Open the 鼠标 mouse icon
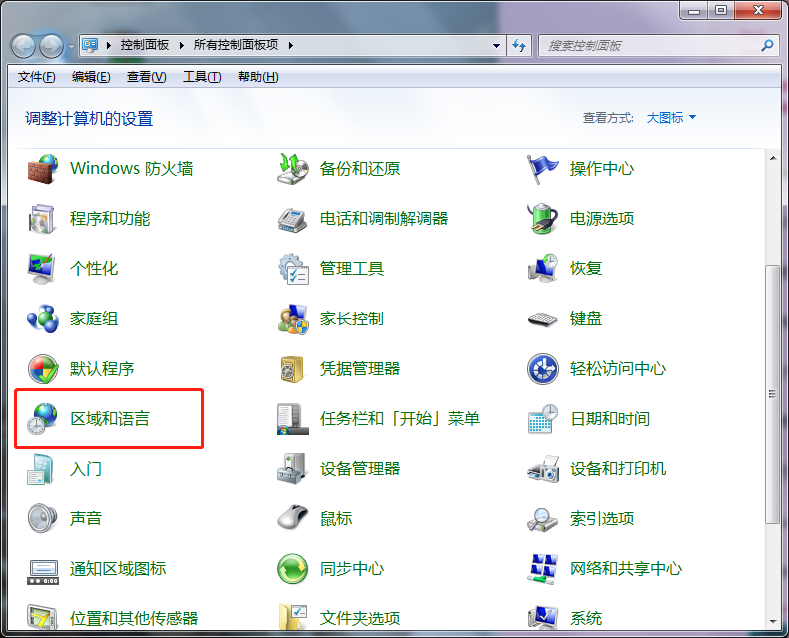This screenshot has height=638, width=789. click(x=293, y=519)
